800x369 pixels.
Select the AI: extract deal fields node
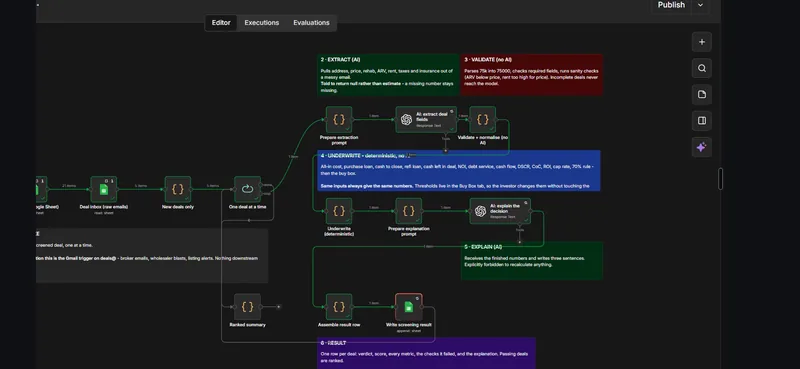click(426, 119)
